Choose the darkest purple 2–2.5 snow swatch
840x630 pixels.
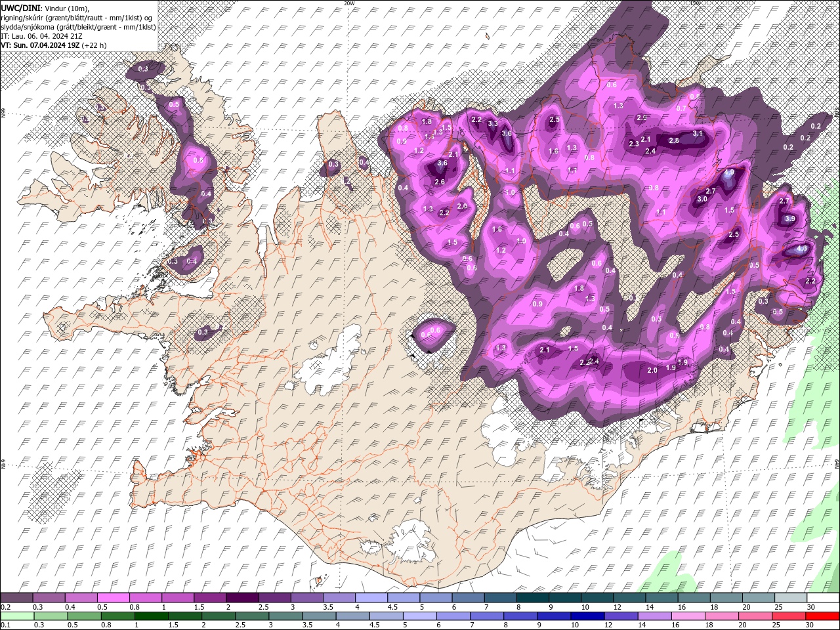[241, 598]
